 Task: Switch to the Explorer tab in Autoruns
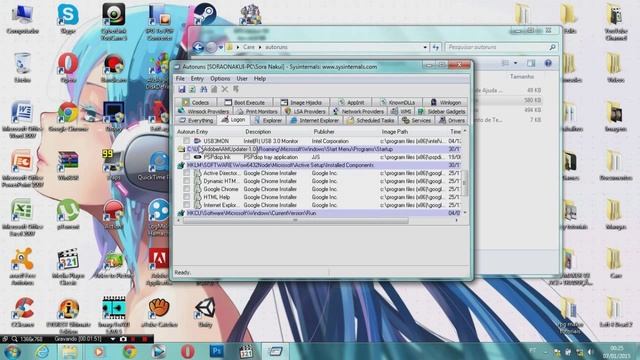(x=268, y=120)
